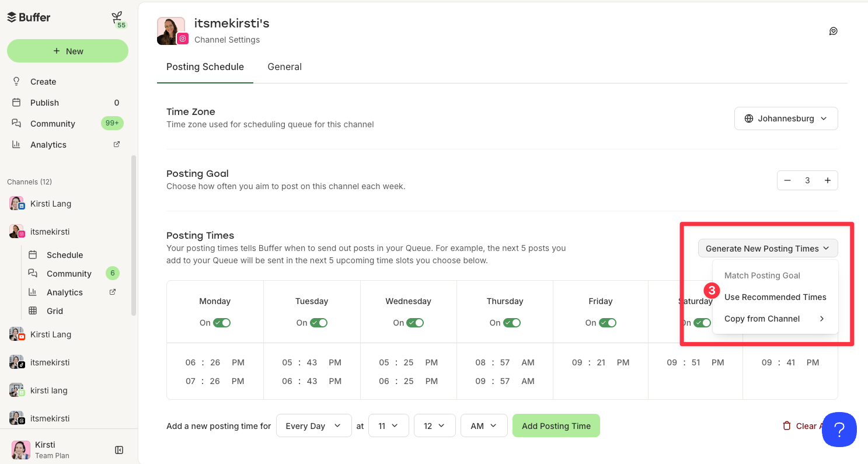Open the AM/PM selector dropdown

tap(483, 425)
